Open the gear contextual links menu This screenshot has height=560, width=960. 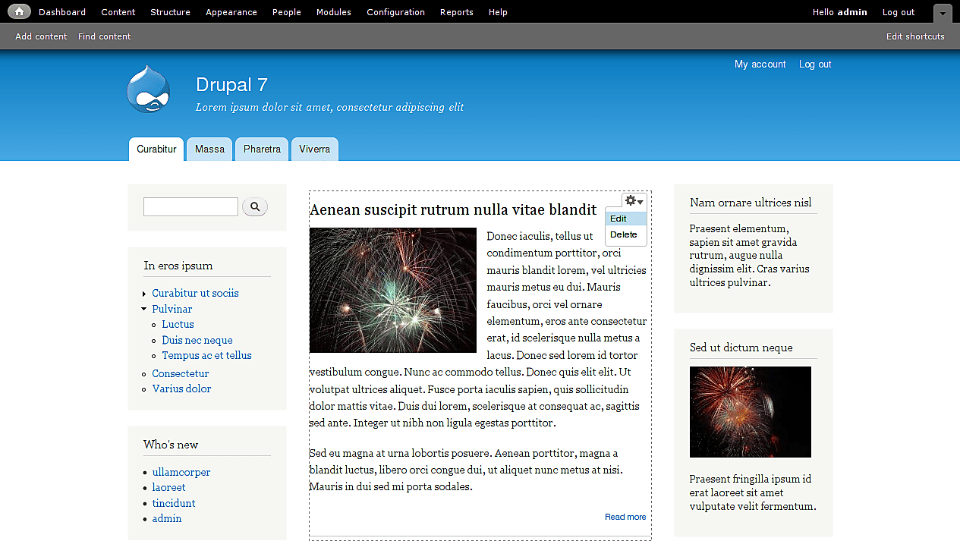pyautogui.click(x=634, y=201)
